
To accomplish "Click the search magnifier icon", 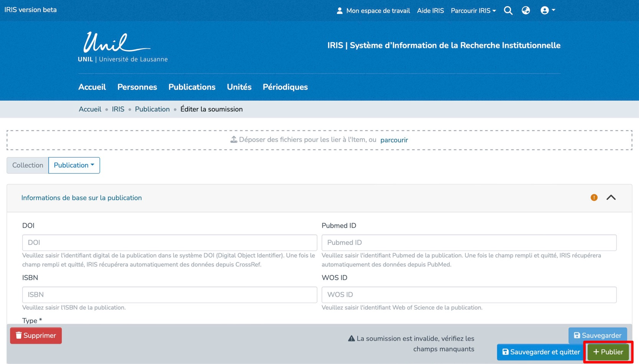I will [x=508, y=11].
